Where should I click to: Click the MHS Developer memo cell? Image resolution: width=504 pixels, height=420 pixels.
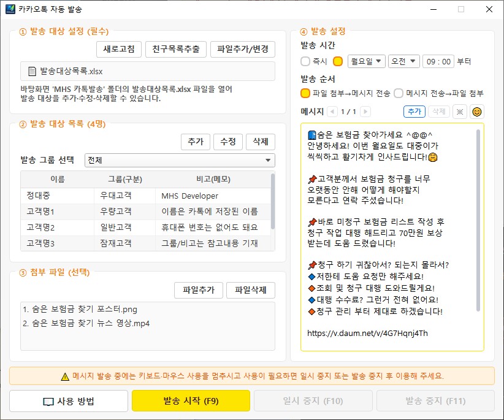(213, 196)
